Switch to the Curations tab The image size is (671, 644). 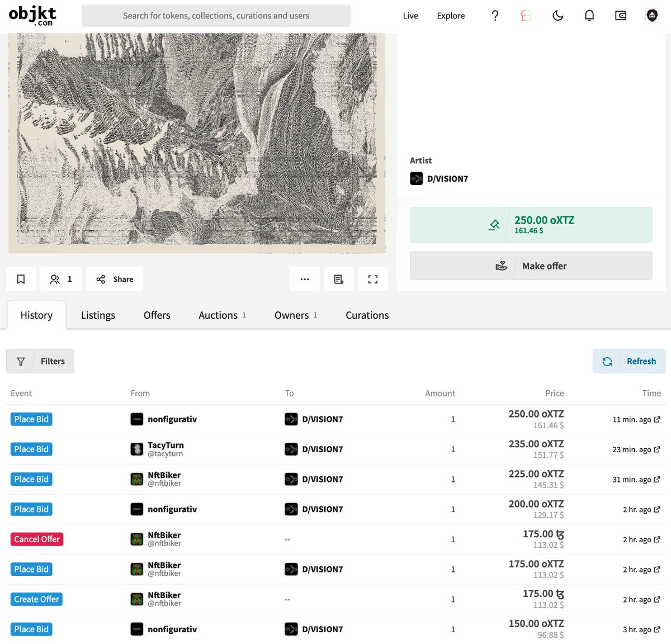tap(367, 315)
